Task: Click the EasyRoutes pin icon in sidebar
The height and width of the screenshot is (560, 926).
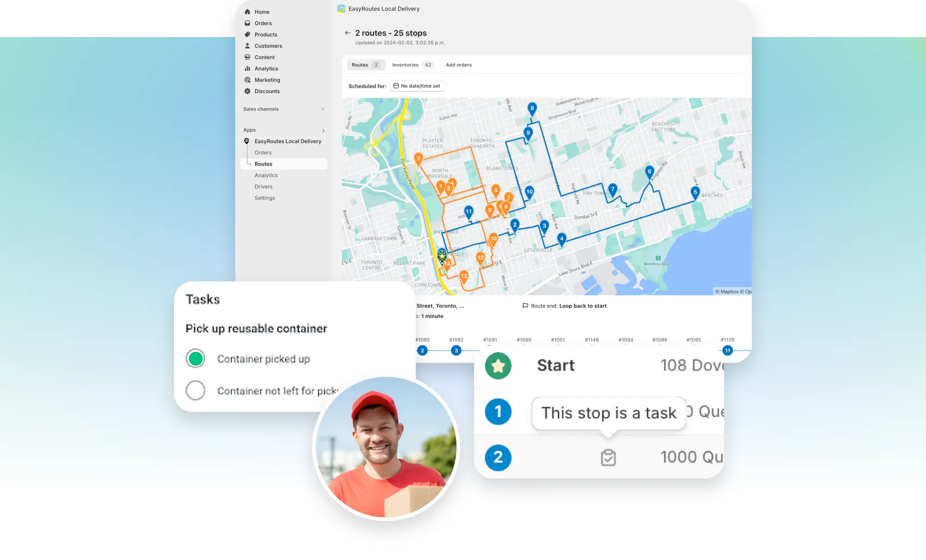Action: click(247, 141)
